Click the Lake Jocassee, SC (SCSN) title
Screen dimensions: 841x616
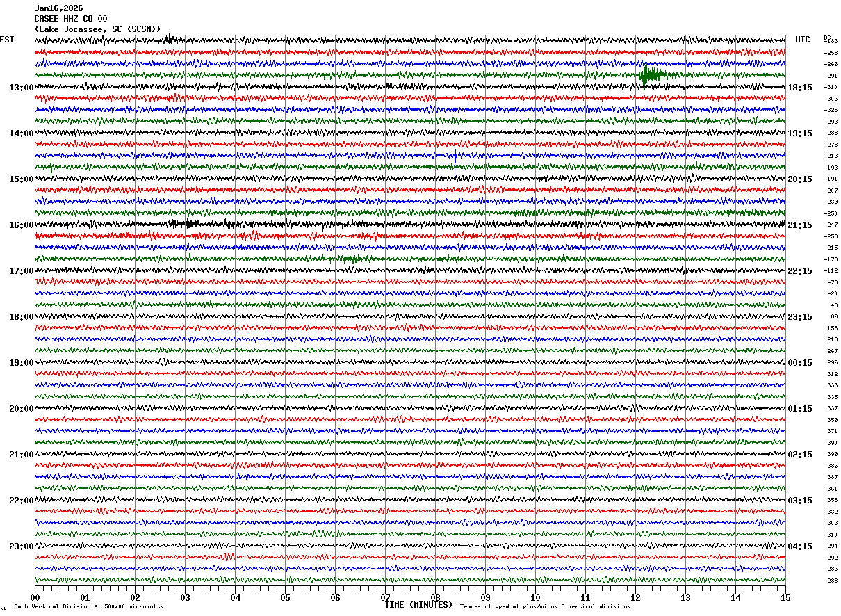pyautogui.click(x=98, y=29)
